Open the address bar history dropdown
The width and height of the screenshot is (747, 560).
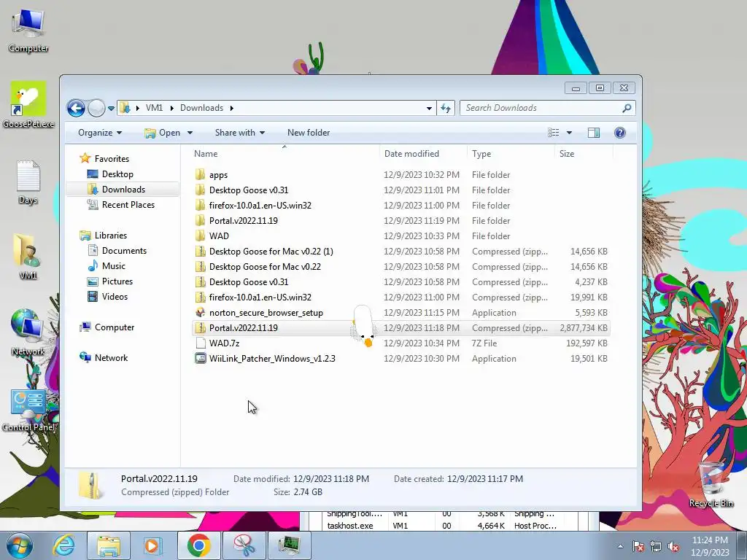(x=429, y=108)
